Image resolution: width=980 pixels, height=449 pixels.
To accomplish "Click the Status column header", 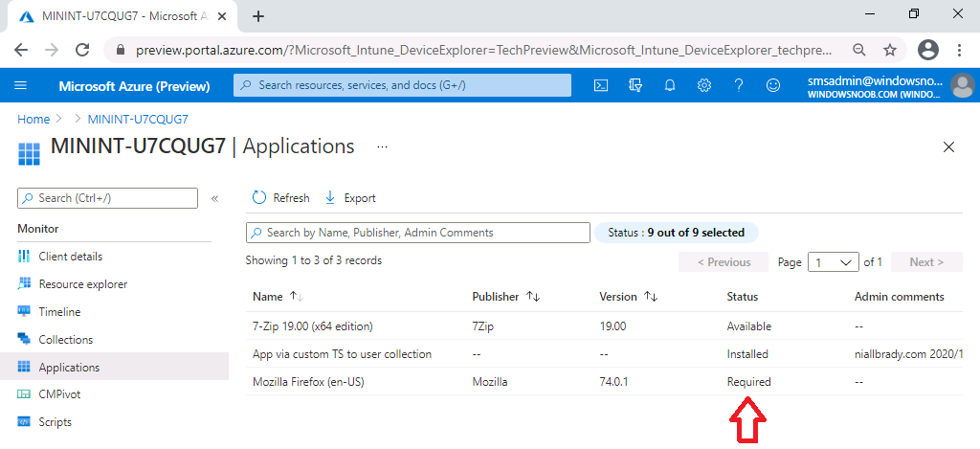I will click(743, 297).
